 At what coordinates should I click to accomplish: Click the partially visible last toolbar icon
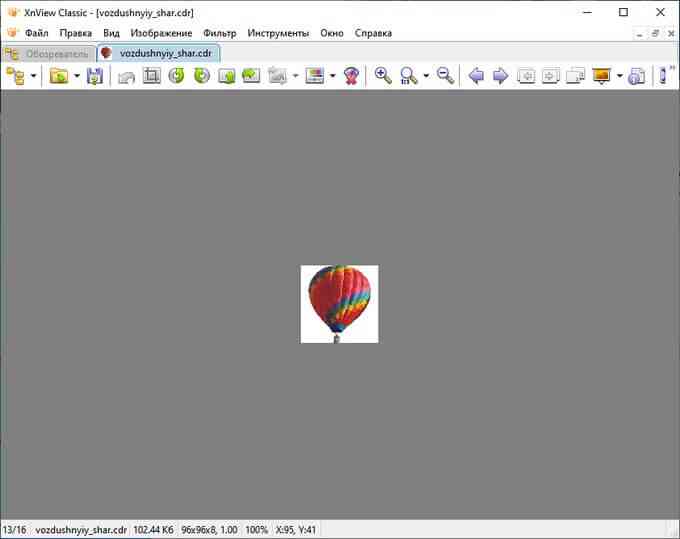(663, 75)
